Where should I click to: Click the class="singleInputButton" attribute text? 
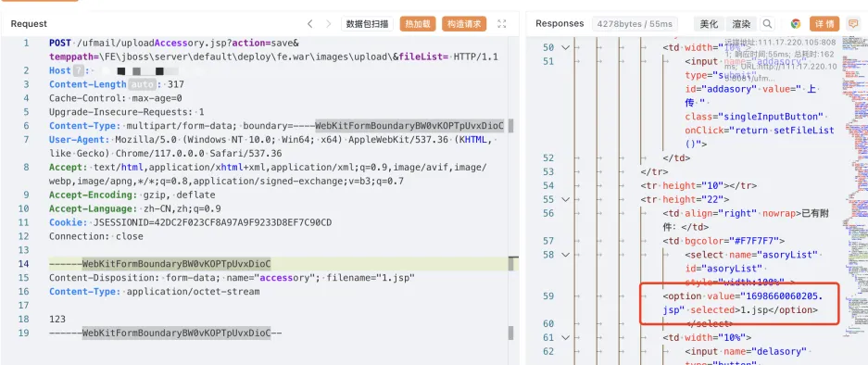click(754, 117)
